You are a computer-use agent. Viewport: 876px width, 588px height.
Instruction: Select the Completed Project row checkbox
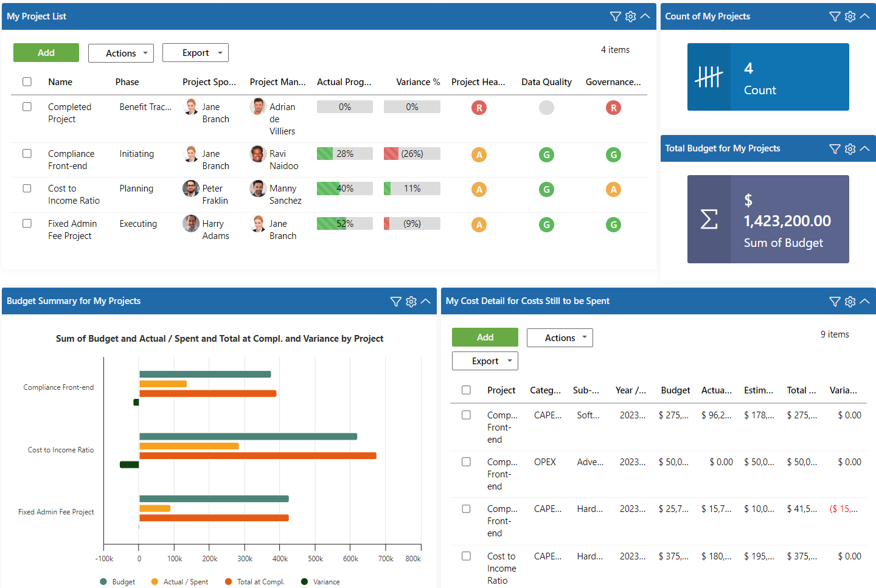coord(27,106)
